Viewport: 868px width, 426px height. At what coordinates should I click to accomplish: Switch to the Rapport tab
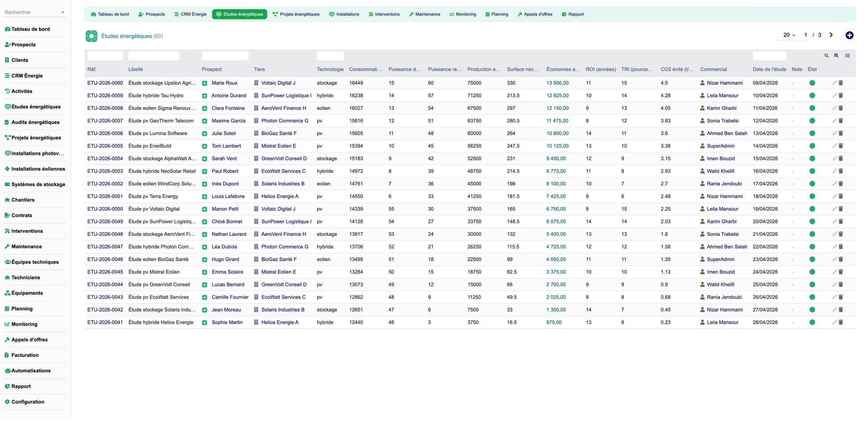(573, 14)
